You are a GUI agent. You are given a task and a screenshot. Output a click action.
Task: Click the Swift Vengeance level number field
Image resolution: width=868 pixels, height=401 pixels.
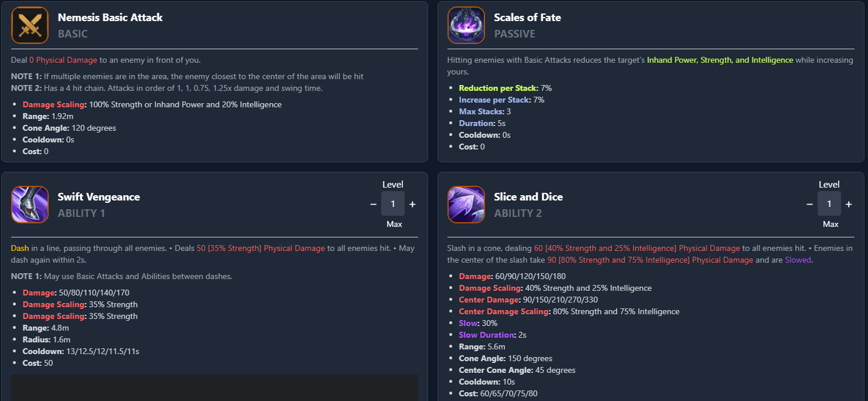pyautogui.click(x=393, y=204)
